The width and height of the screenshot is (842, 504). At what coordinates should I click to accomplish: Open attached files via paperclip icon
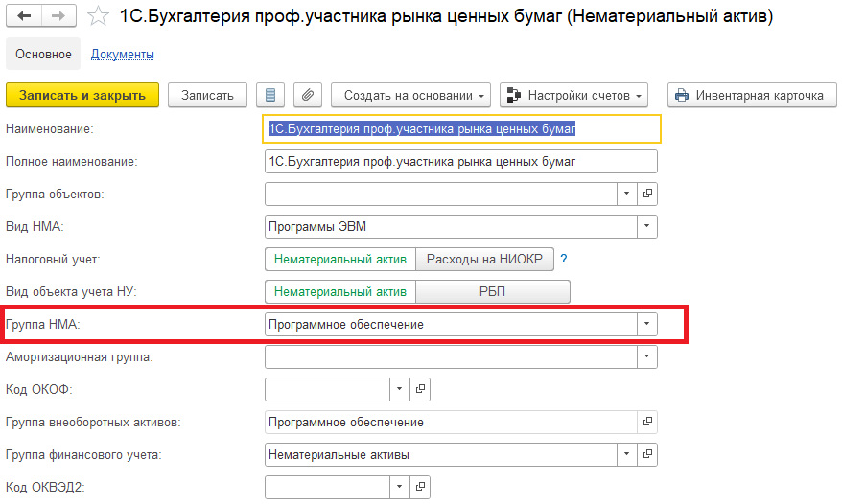[308, 95]
